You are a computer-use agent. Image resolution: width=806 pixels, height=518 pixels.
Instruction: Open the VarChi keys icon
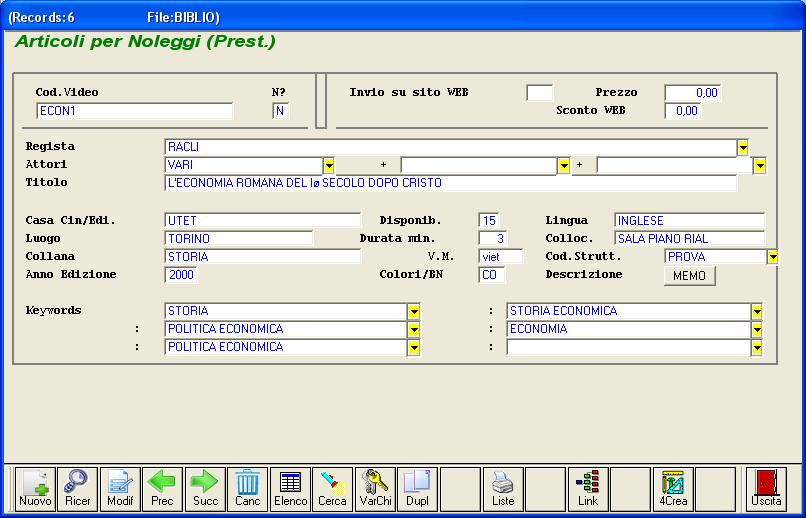click(375, 490)
